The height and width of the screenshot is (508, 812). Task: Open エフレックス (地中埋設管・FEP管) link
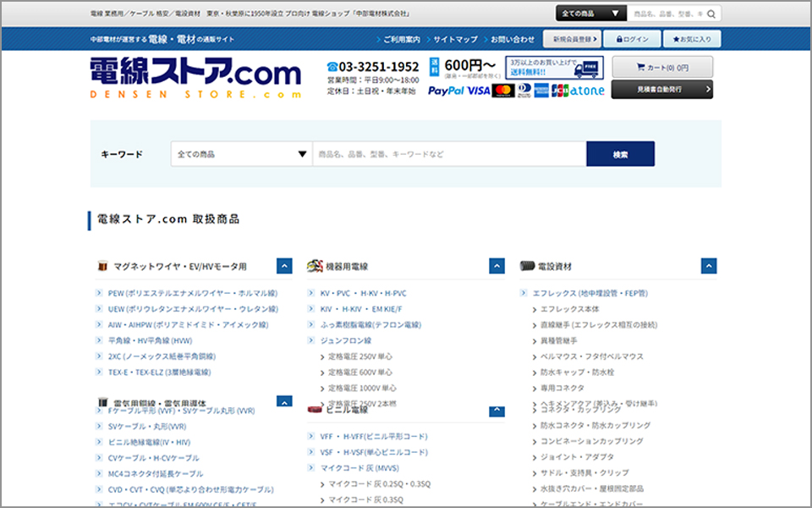(590, 294)
